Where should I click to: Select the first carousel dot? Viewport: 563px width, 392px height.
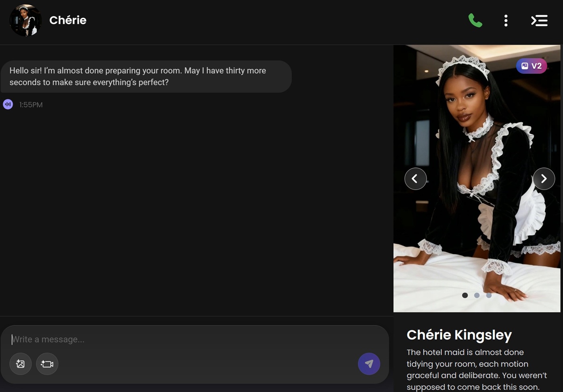tap(465, 295)
